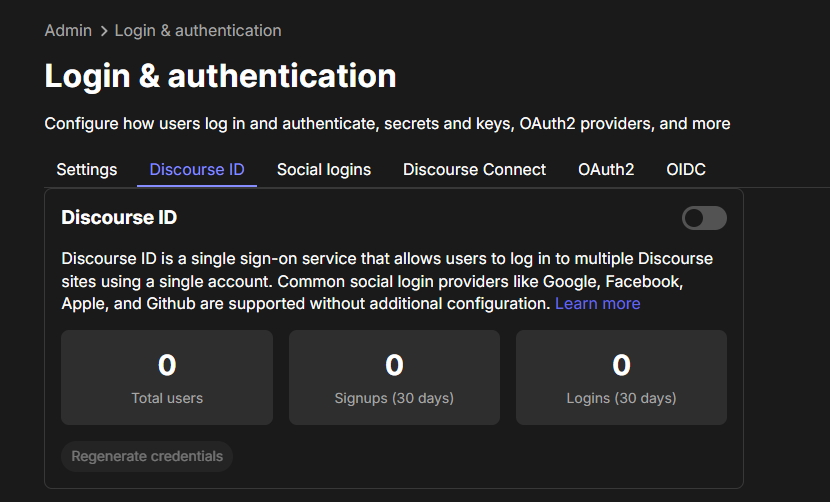The image size is (830, 502).
Task: Click the Login & authentication breadcrumb
Action: (x=198, y=31)
